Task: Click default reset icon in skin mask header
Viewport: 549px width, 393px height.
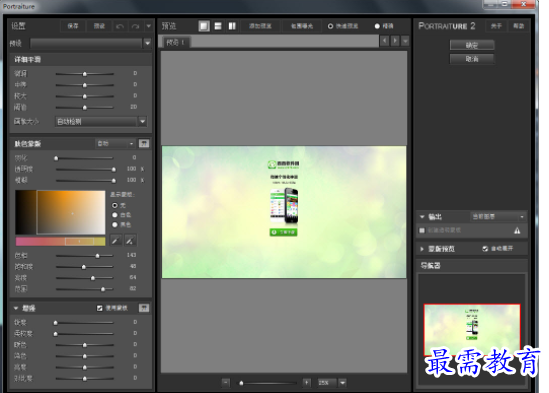Action: point(144,143)
